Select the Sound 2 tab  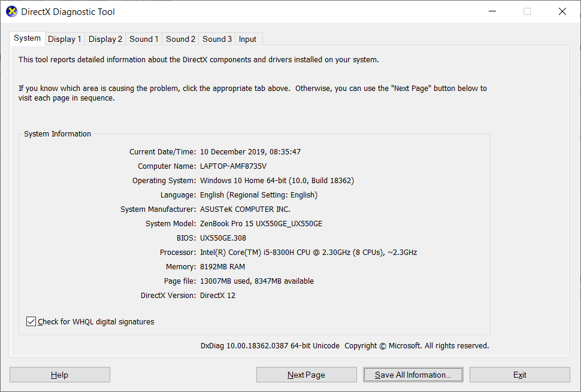[x=180, y=39]
